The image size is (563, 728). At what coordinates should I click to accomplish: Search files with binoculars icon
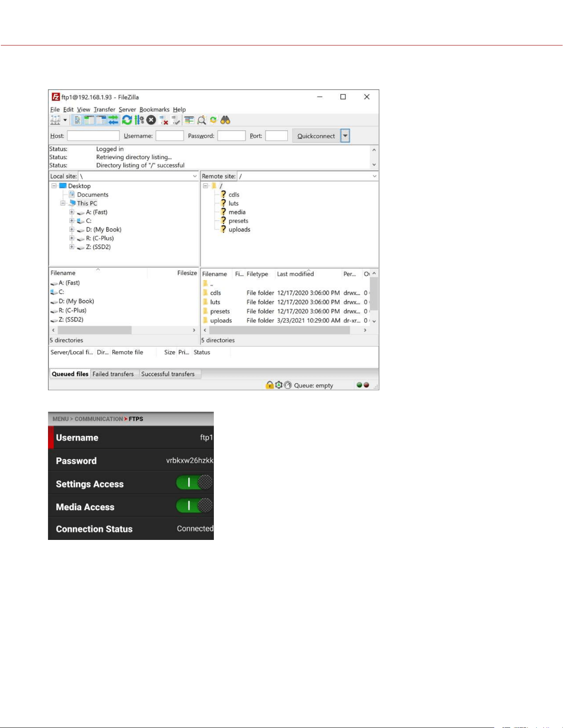tap(225, 120)
